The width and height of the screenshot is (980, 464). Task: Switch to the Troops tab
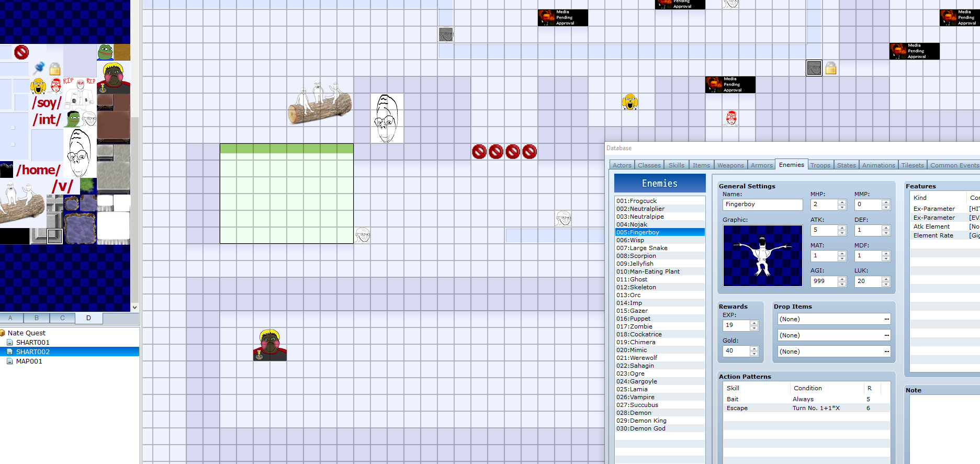coord(820,165)
